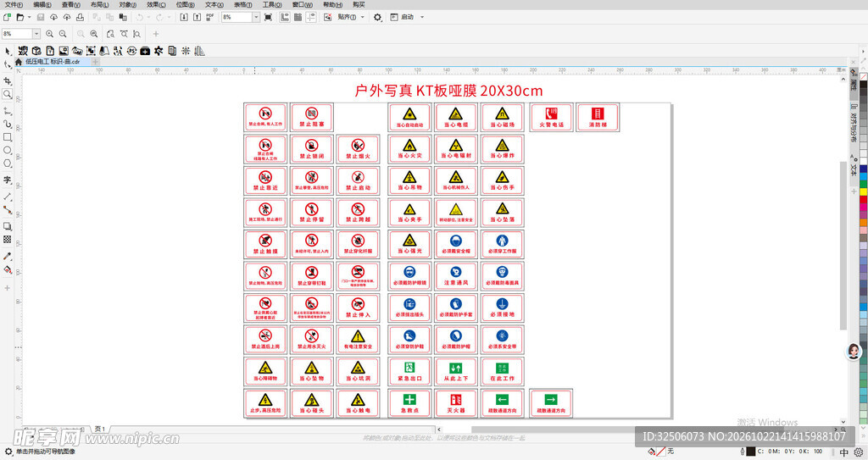Select the Polygon tool
This screenshot has width=868, height=460.
pyautogui.click(x=7, y=163)
